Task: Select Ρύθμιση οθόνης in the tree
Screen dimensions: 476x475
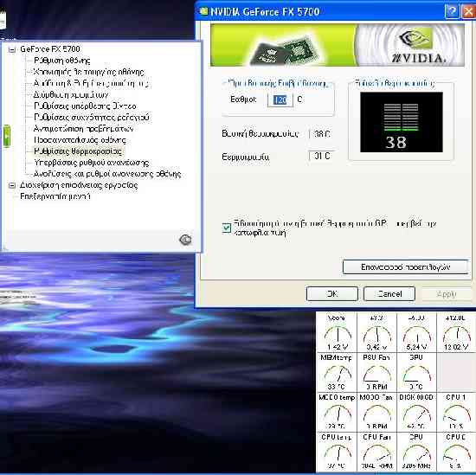Action: coord(62,61)
